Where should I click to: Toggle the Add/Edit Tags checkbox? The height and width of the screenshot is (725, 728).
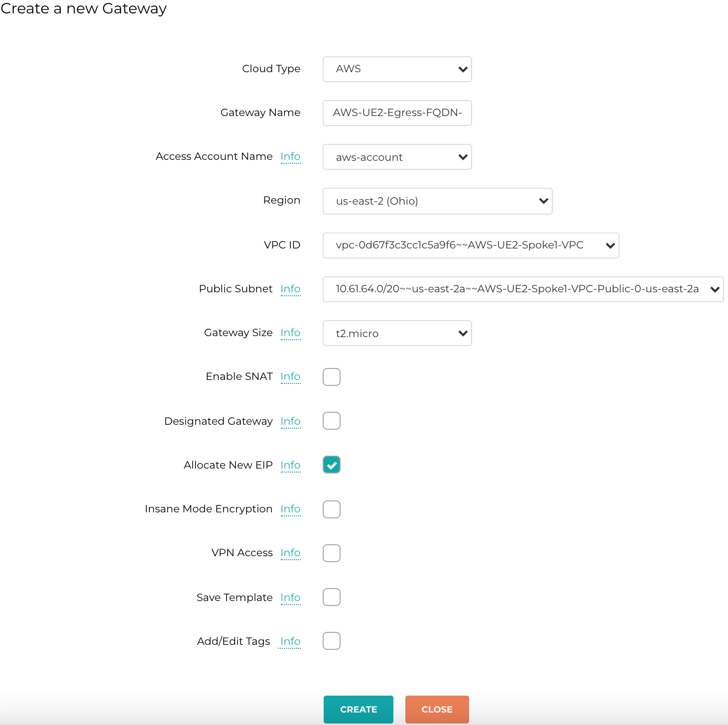coord(332,641)
